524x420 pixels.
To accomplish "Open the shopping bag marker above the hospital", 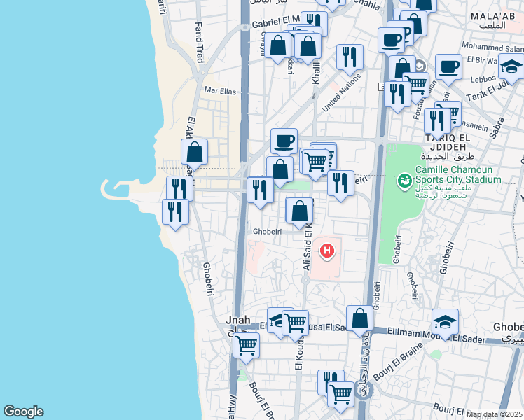I will (x=299, y=211).
